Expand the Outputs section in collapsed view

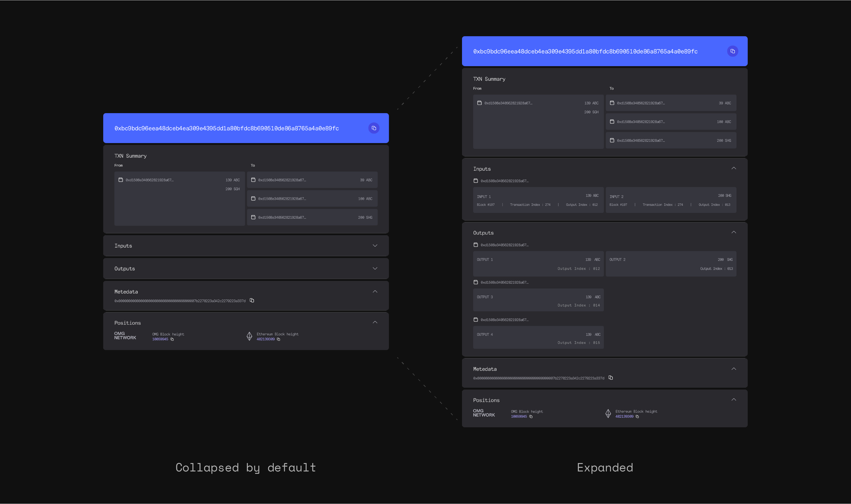point(375,268)
